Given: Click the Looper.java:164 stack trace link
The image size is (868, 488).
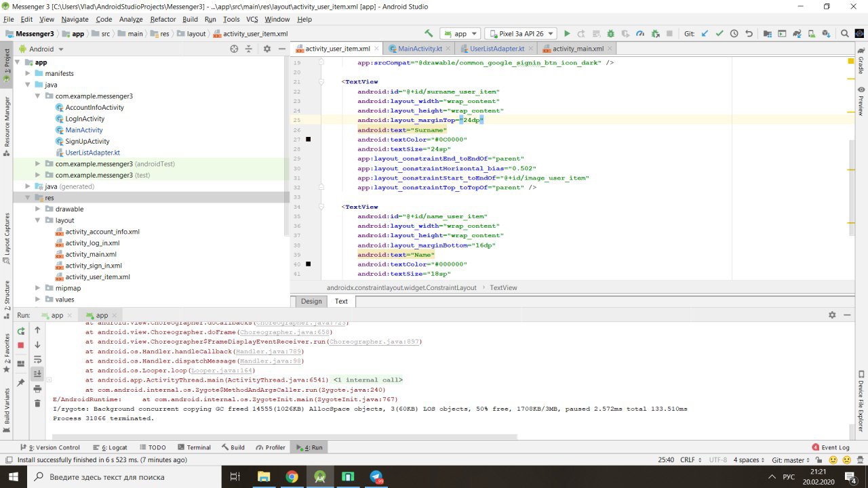Looking at the screenshot, I should click(222, 371).
